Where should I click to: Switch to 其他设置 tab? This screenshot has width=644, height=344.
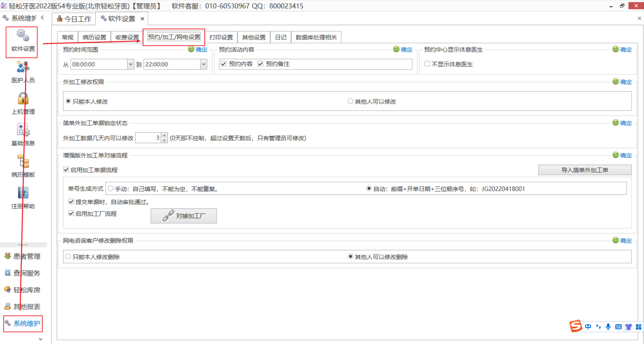click(x=254, y=37)
